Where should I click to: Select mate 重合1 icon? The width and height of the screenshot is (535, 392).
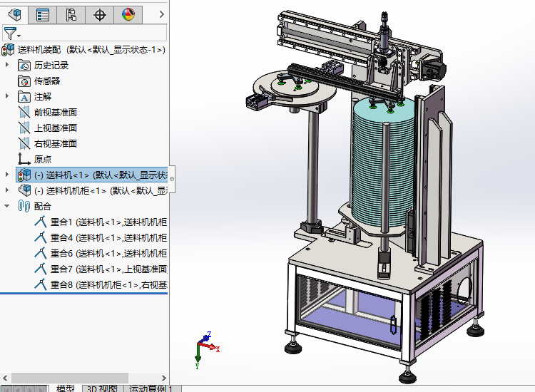pos(40,222)
